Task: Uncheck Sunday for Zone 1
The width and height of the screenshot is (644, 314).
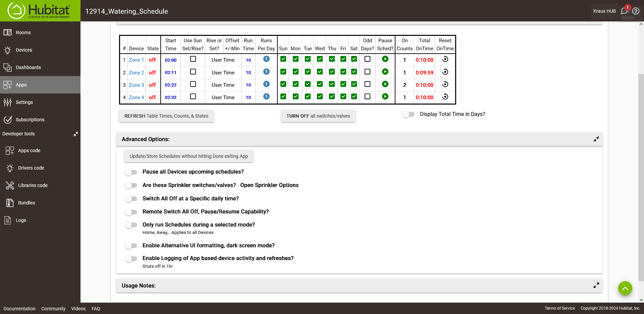Action: [x=283, y=59]
